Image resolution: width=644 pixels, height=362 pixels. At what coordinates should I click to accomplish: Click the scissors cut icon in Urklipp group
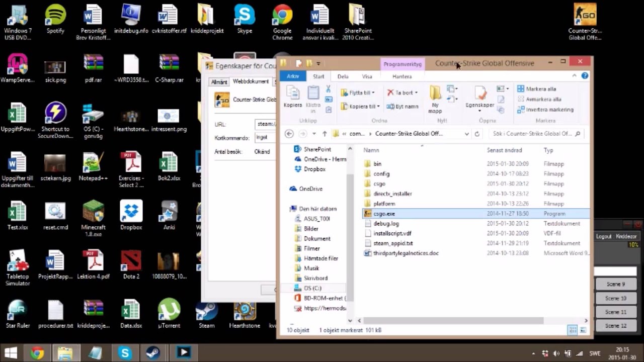328,89
